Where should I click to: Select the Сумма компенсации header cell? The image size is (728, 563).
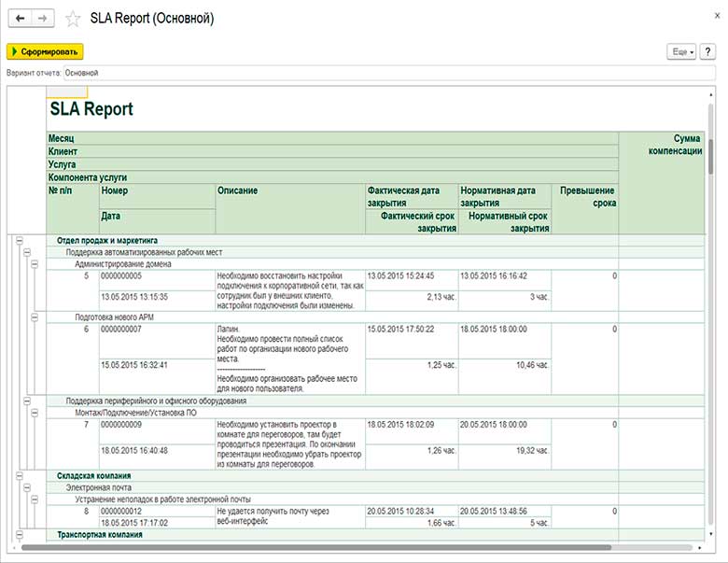point(662,182)
